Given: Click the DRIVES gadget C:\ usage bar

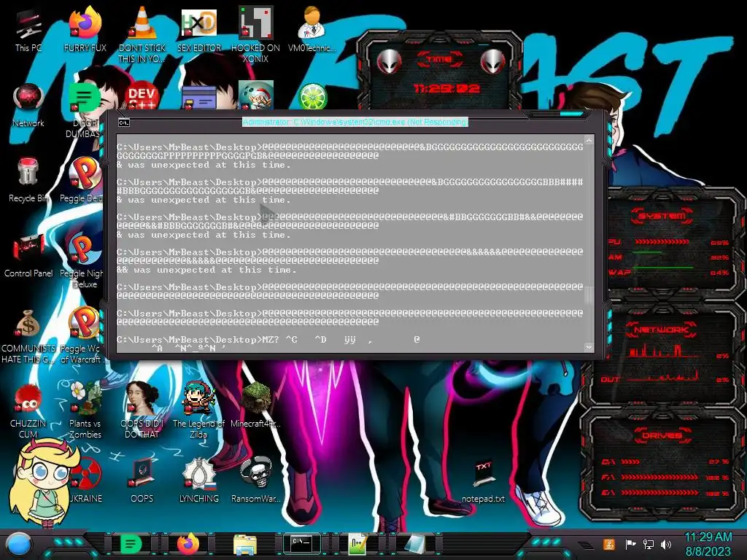Looking at the screenshot, I should pos(630,462).
